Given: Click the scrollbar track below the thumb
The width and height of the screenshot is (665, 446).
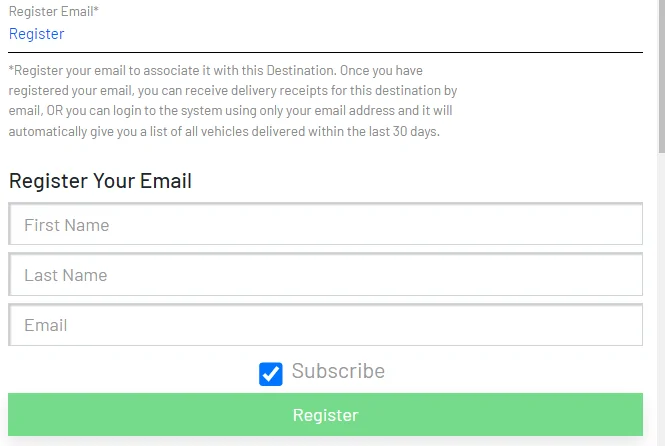Looking at the screenshot, I should (x=661, y=297).
